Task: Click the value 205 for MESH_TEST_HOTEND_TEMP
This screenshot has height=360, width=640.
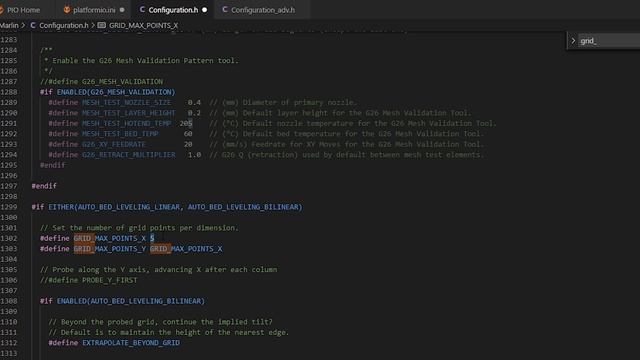Action: point(186,123)
